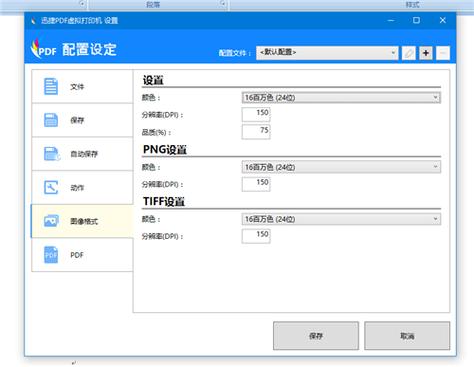Add a new profile with plus icon
The image size is (474, 367).
pyautogui.click(x=426, y=53)
